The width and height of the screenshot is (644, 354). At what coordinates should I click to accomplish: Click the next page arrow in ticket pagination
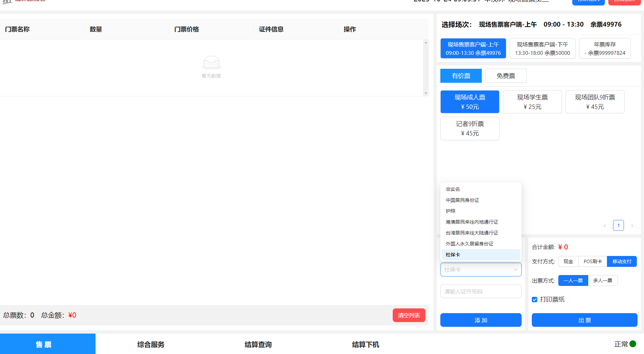[632, 226]
